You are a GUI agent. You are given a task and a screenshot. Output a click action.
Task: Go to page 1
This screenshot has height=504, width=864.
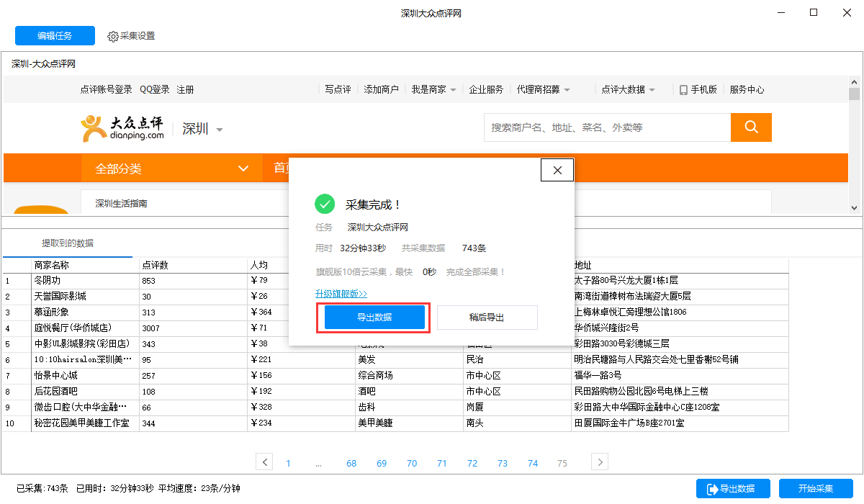(289, 463)
